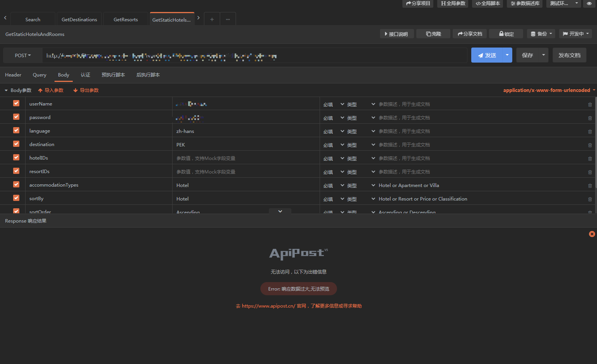Change the application/x-www-form-urlencoded content type
Viewport: 597px width, 364px height.
(x=549, y=90)
